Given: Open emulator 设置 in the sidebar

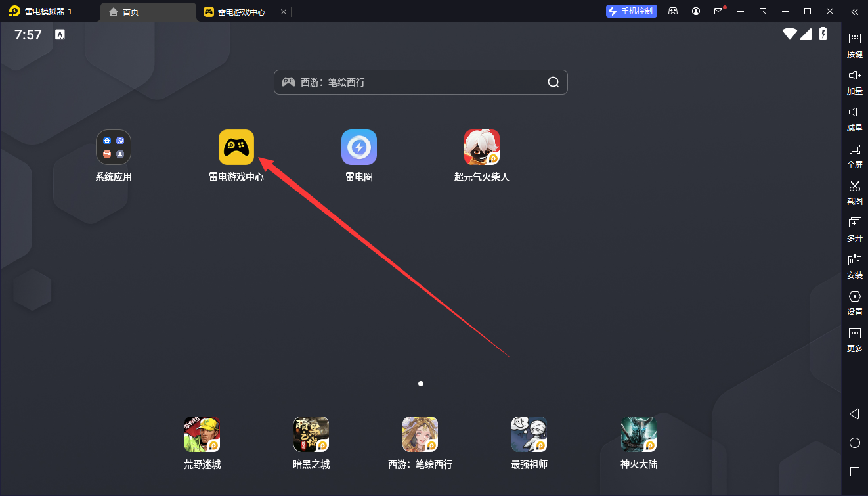Looking at the screenshot, I should [x=855, y=303].
